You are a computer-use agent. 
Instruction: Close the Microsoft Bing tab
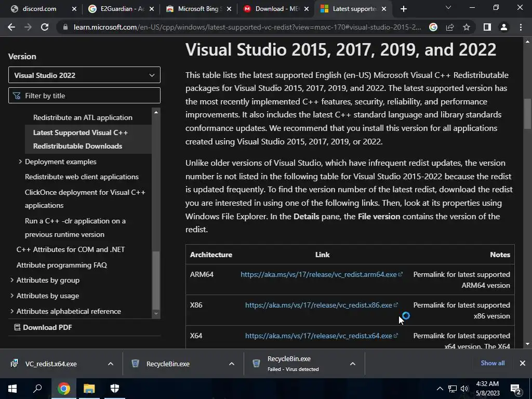point(229,9)
